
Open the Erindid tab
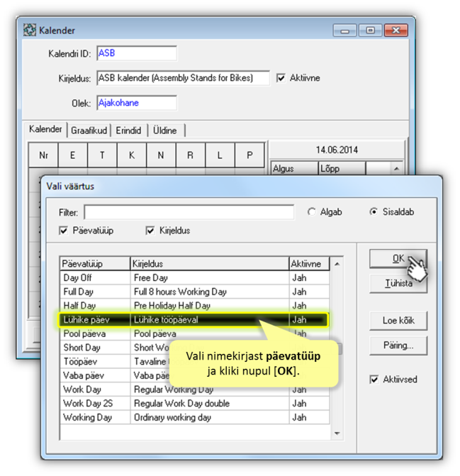tap(128, 131)
